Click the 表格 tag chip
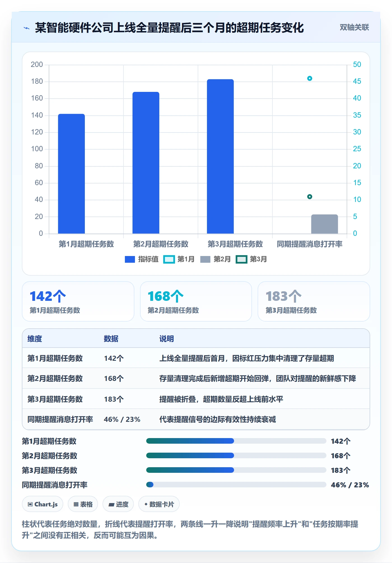The height and width of the screenshot is (563, 392). pyautogui.click(x=83, y=504)
